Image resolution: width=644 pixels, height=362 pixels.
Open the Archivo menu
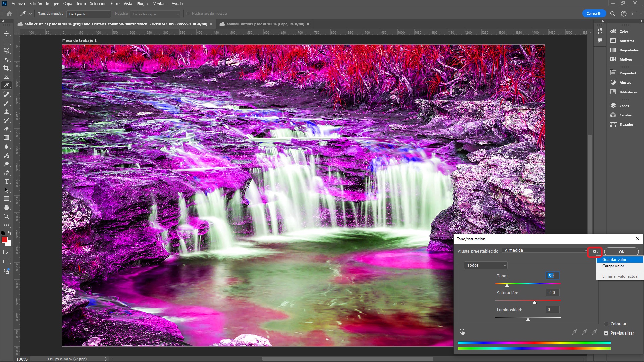18,4
